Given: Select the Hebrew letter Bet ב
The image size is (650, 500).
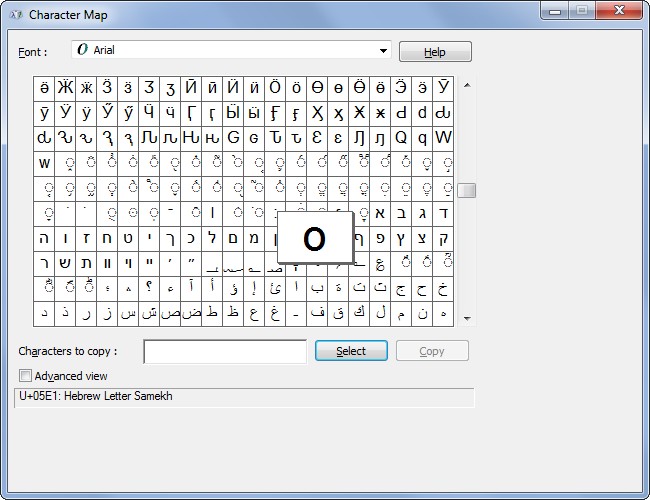Looking at the screenshot, I should tap(401, 213).
